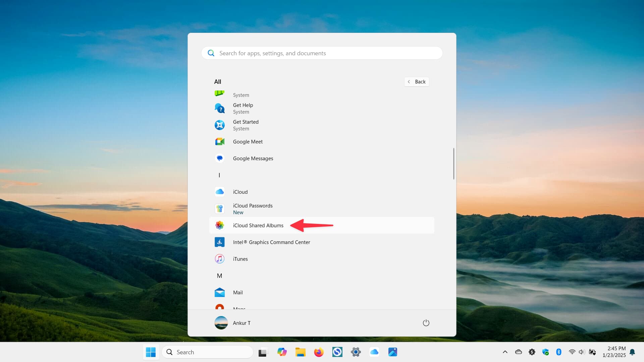The width and height of the screenshot is (644, 362).
Task: Click the app list scrollbar thumb
Action: pyautogui.click(x=453, y=164)
